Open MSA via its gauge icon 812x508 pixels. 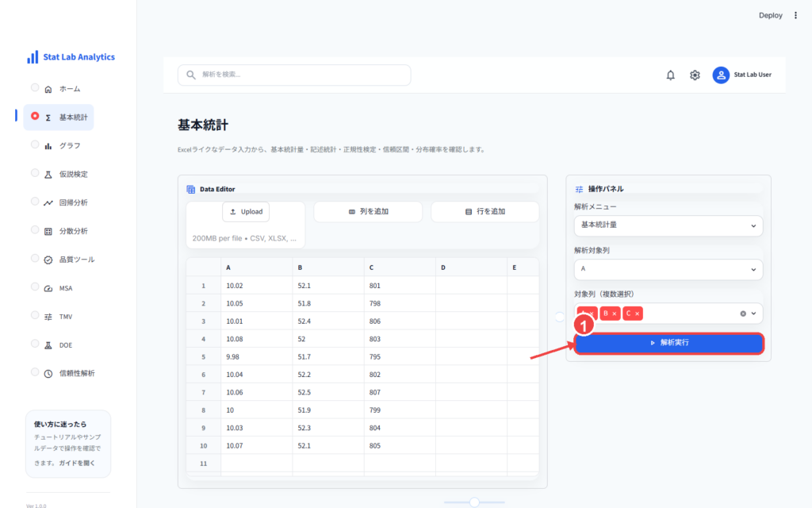point(48,289)
